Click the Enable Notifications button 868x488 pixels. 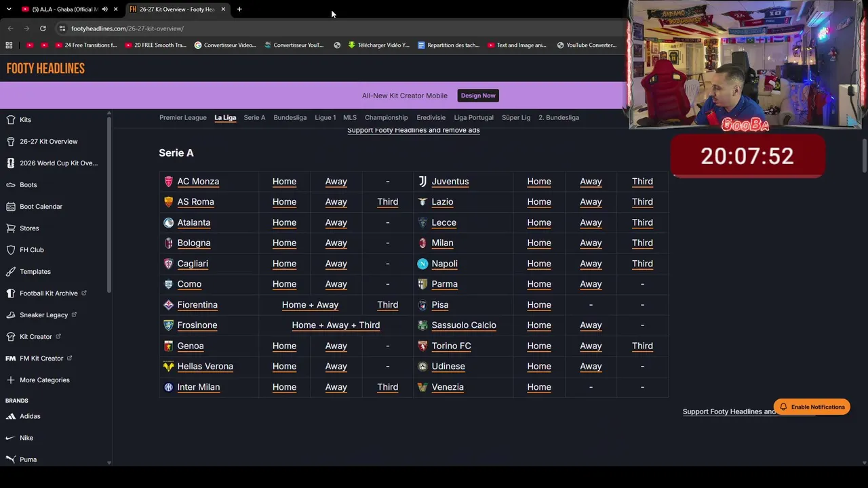point(812,407)
